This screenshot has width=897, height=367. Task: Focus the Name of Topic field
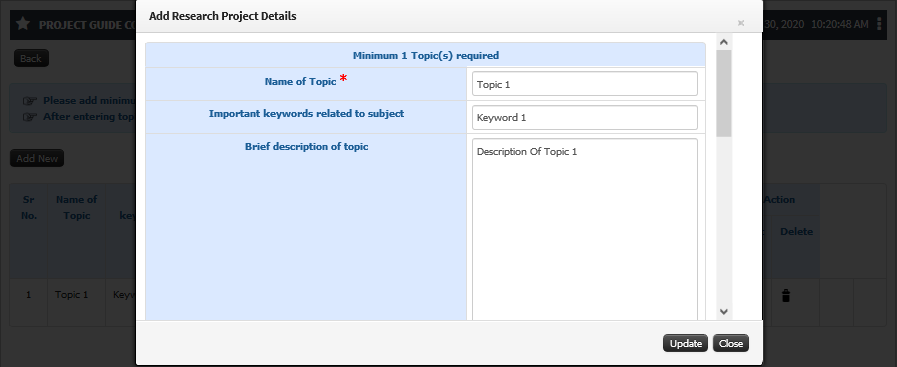(x=585, y=84)
